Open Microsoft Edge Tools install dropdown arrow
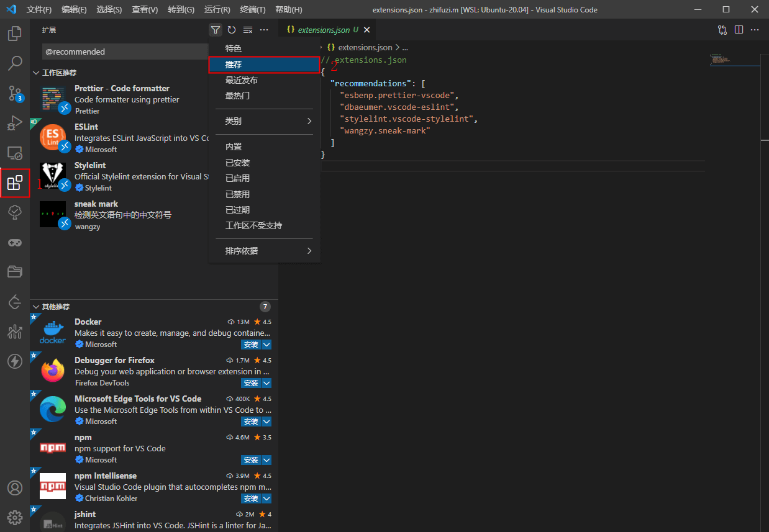This screenshot has width=769, height=532. pos(266,422)
